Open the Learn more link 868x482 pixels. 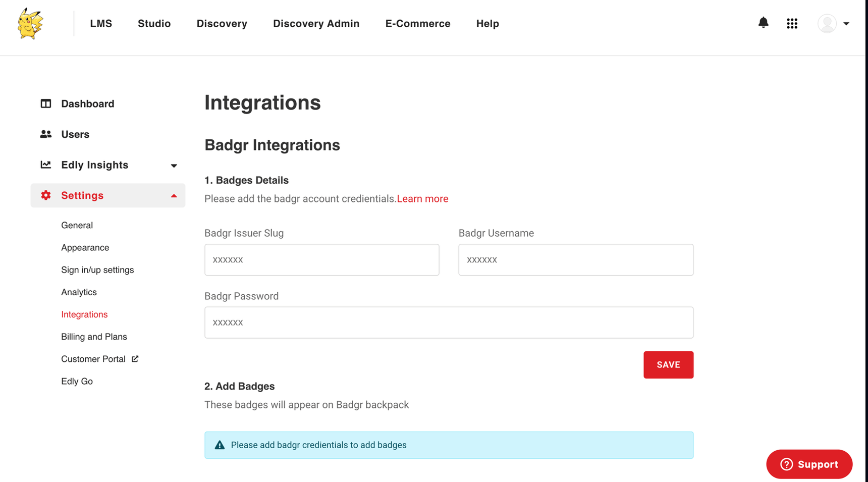click(x=422, y=198)
